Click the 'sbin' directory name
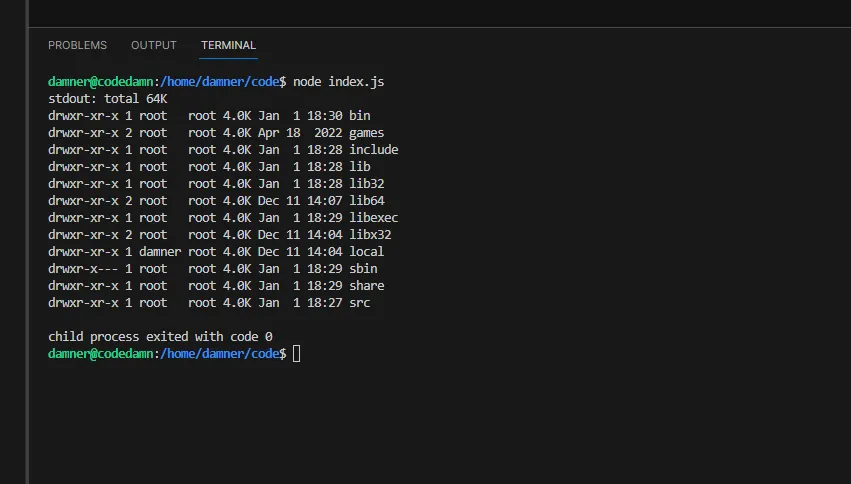 click(x=363, y=269)
